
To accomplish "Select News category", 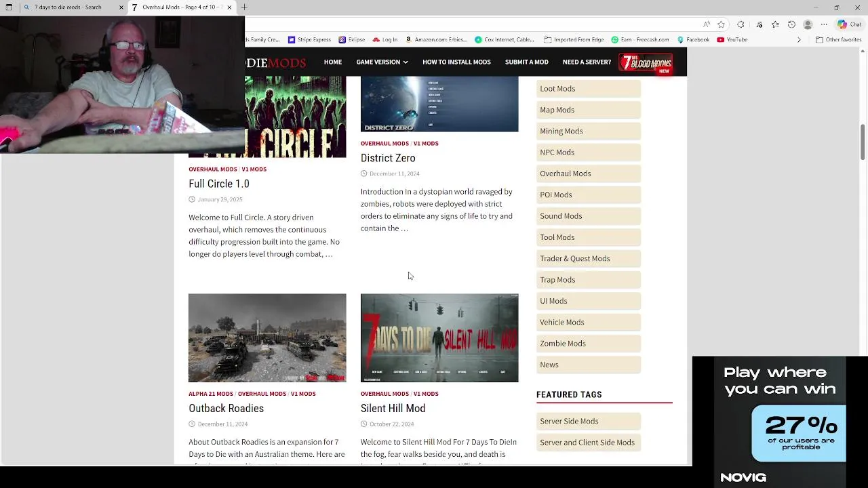I will tap(589, 365).
